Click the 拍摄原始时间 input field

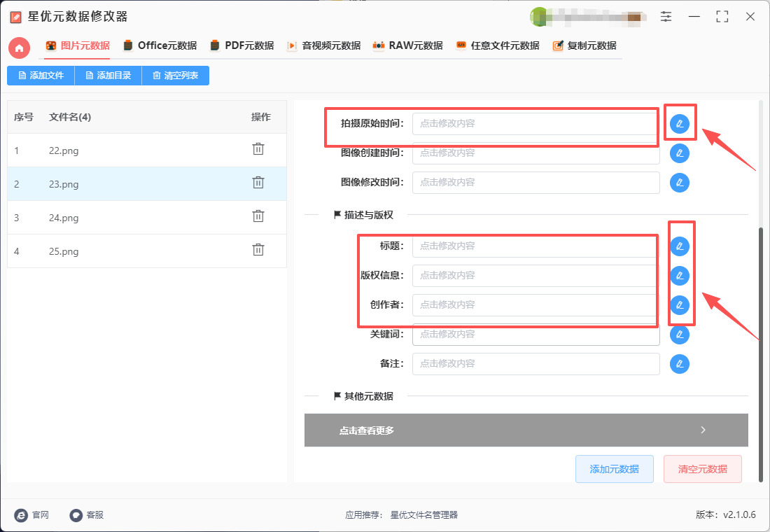click(x=535, y=124)
